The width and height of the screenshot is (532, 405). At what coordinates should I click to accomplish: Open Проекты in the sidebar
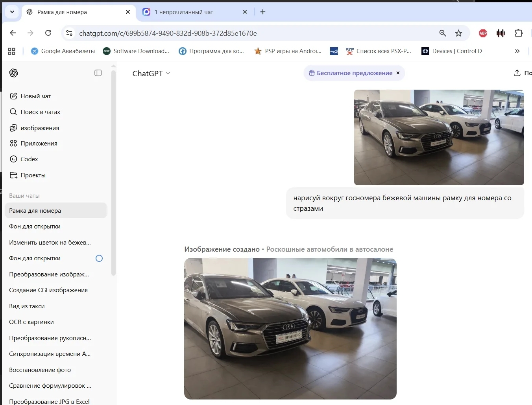[x=33, y=175]
